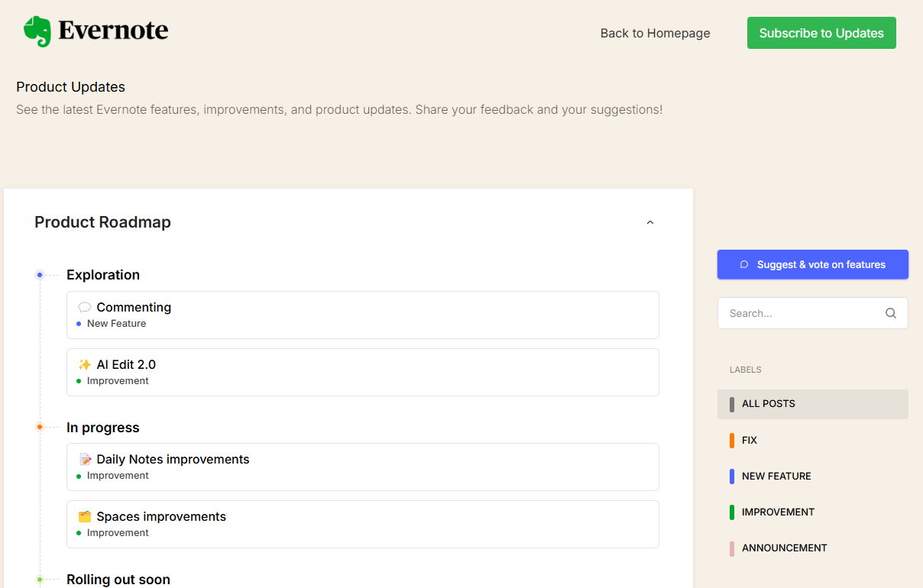
Task: Focus the Search input field
Action: (x=813, y=313)
